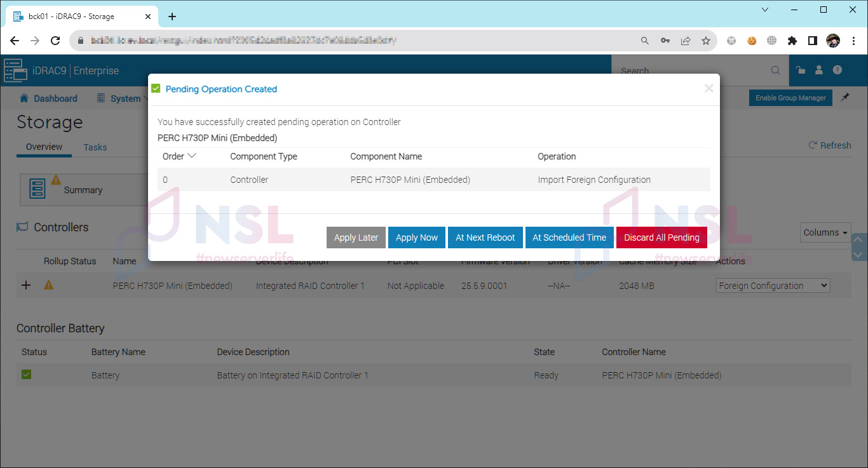
Task: Click the Pending Operation Created title
Action: (221, 89)
